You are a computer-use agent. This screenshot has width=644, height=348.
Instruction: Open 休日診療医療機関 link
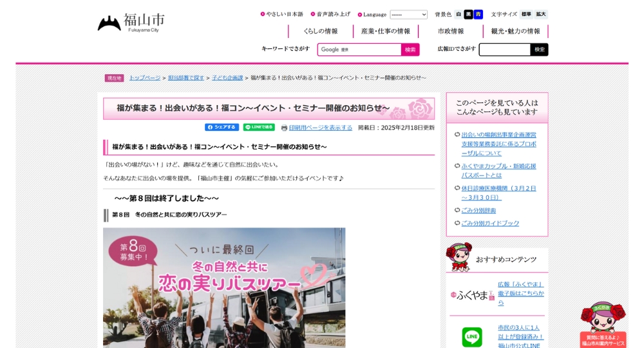pyautogui.click(x=498, y=193)
